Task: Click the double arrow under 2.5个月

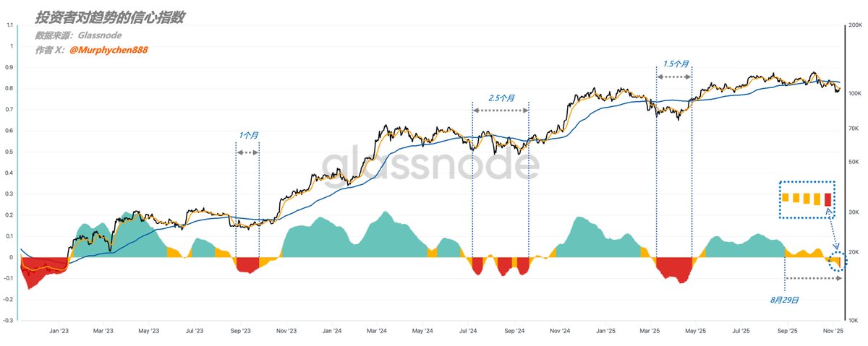Action: click(x=500, y=111)
